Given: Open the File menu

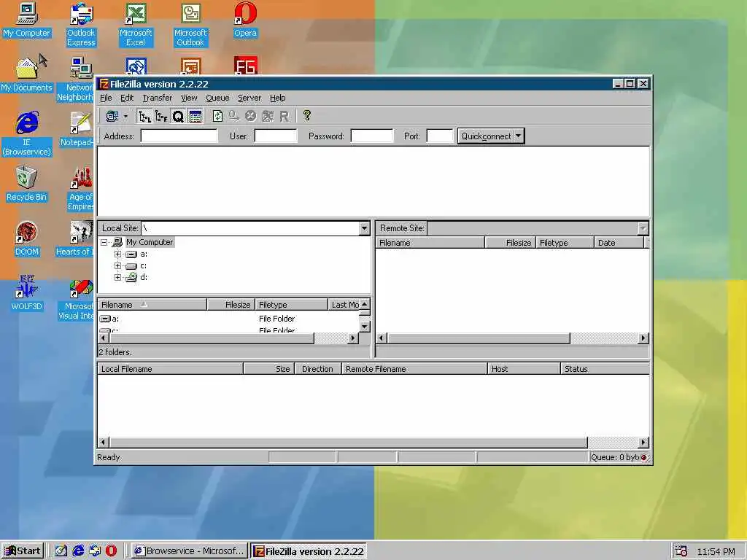Looking at the screenshot, I should click(106, 98).
